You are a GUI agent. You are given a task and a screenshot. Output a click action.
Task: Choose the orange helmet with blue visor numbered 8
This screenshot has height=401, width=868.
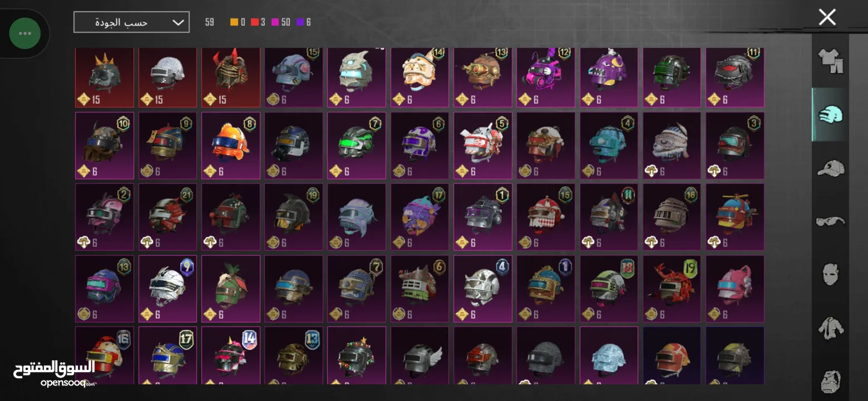tap(230, 145)
